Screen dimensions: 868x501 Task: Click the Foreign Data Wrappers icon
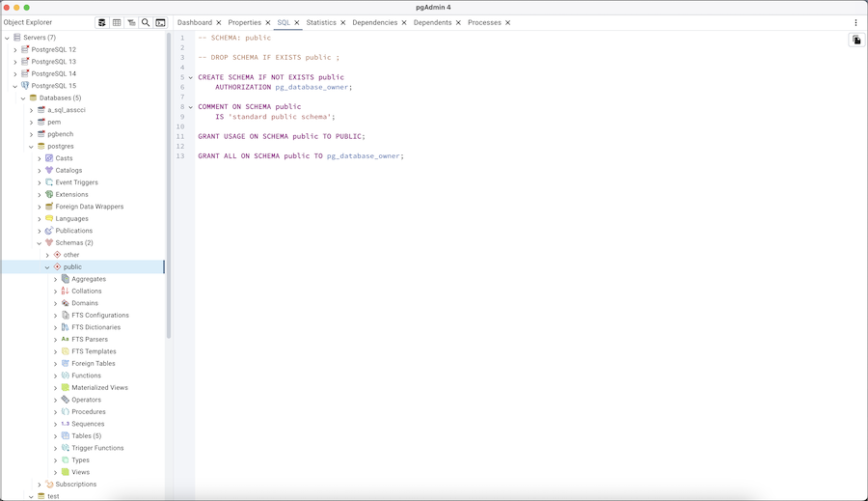click(49, 207)
